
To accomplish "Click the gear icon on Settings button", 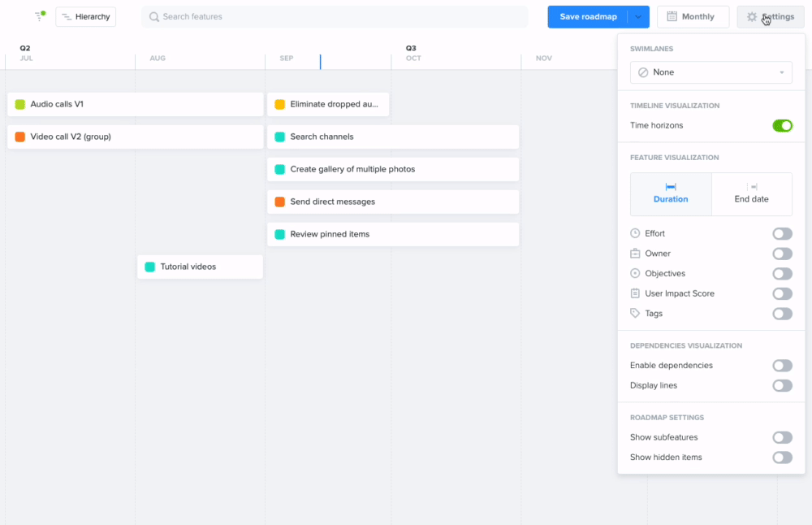I will point(751,16).
